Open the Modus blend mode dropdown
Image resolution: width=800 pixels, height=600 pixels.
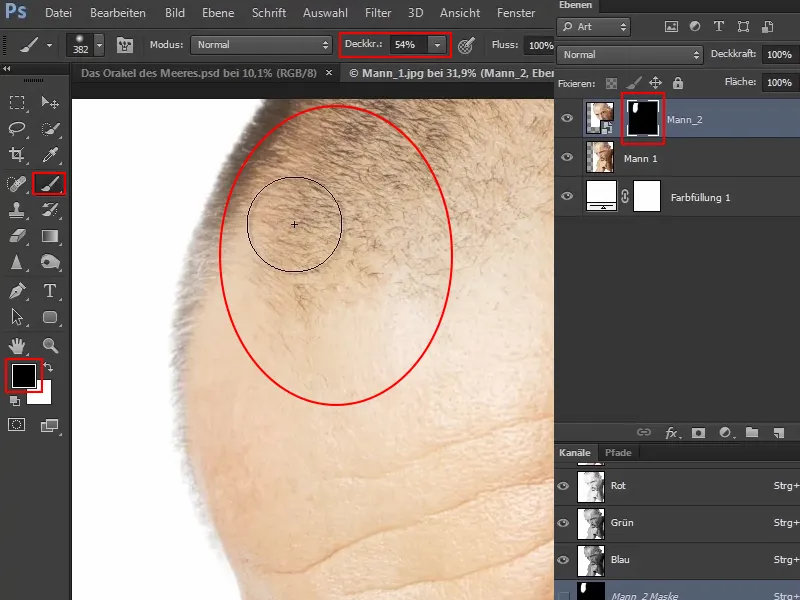pos(262,45)
